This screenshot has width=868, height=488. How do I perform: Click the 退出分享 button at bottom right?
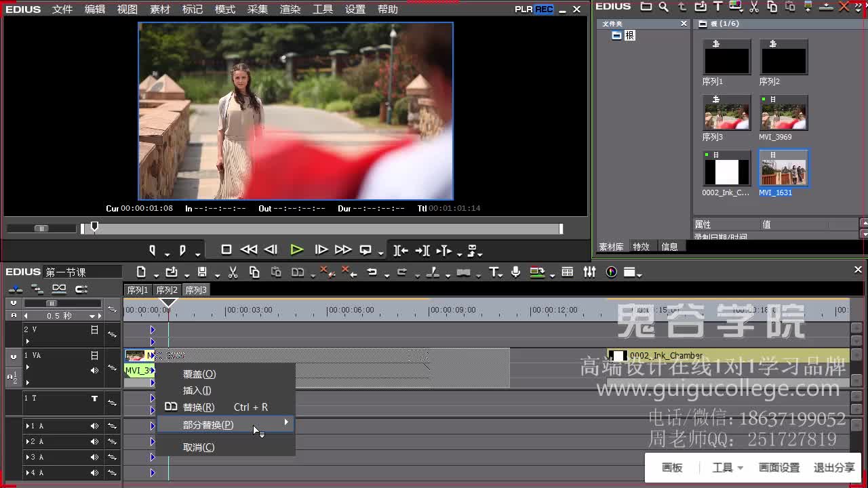[x=833, y=467]
